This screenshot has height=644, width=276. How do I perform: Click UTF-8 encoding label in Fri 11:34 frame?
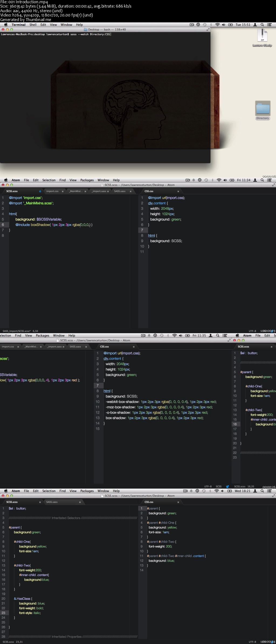252,331
